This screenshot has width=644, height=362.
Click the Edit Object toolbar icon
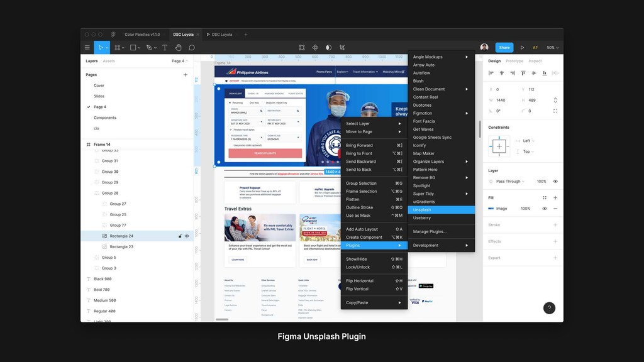(302, 48)
